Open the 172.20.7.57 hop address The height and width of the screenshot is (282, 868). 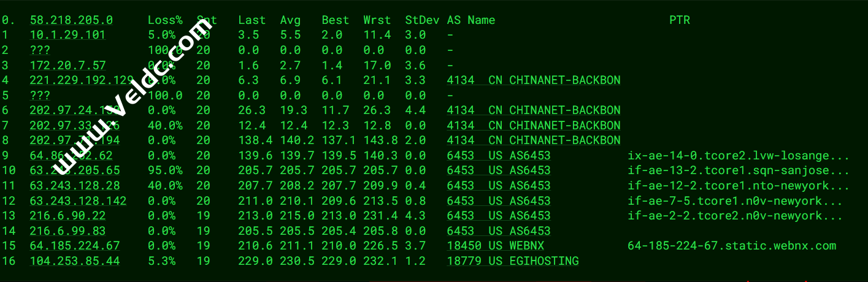(x=67, y=65)
